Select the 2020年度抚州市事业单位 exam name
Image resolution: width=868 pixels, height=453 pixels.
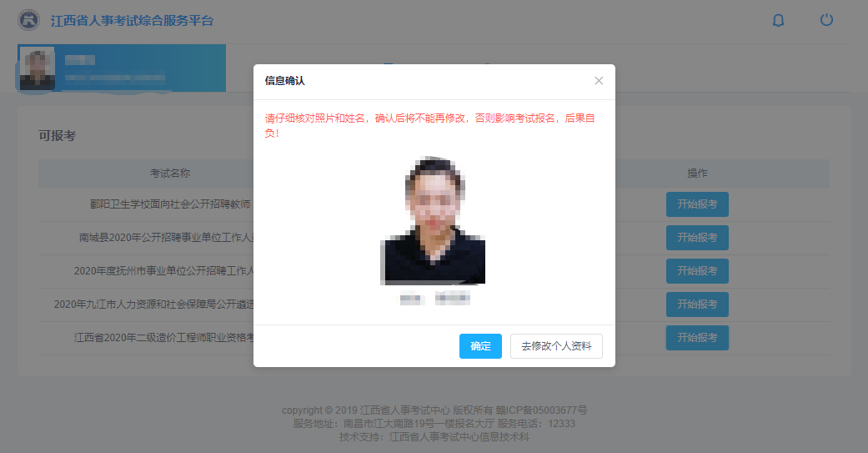click(163, 270)
